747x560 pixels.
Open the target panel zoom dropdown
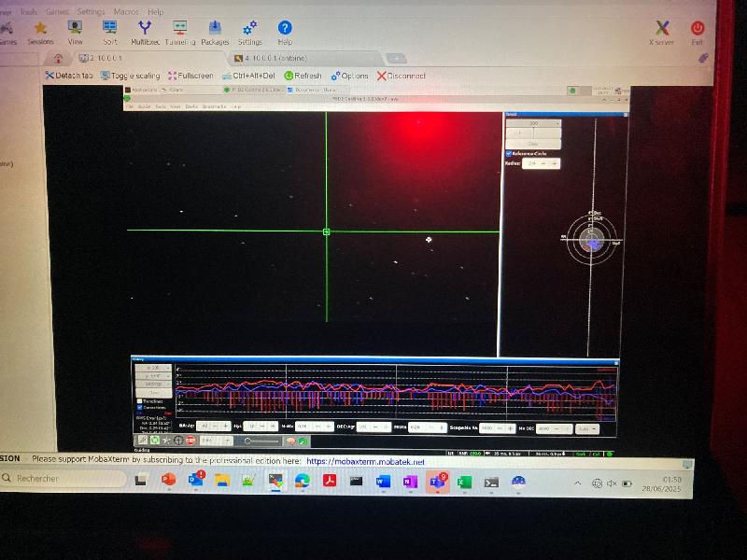pos(533,123)
